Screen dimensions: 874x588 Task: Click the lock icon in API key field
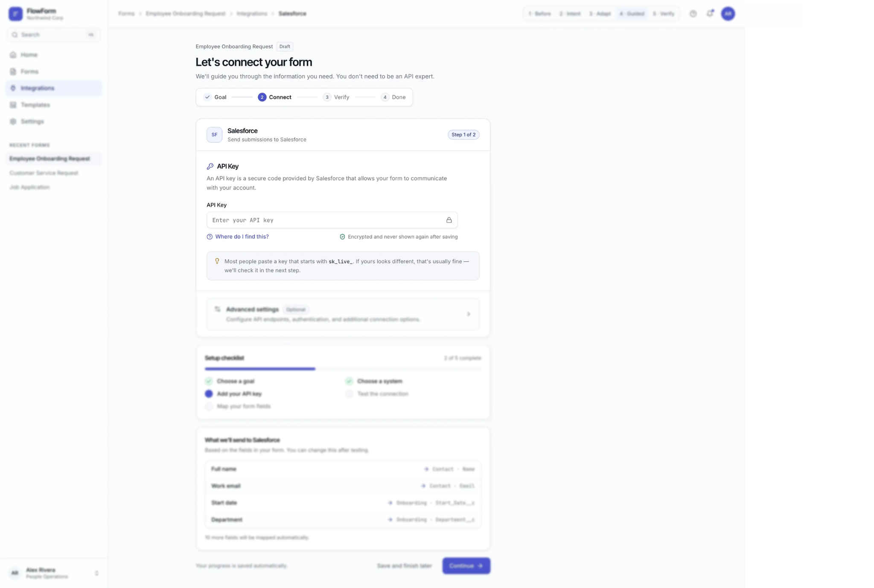point(449,220)
